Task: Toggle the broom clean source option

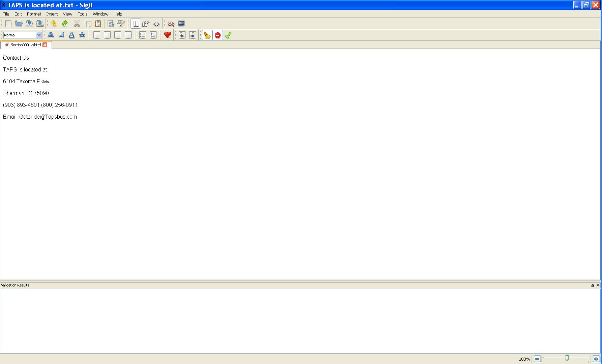Action: [x=207, y=35]
